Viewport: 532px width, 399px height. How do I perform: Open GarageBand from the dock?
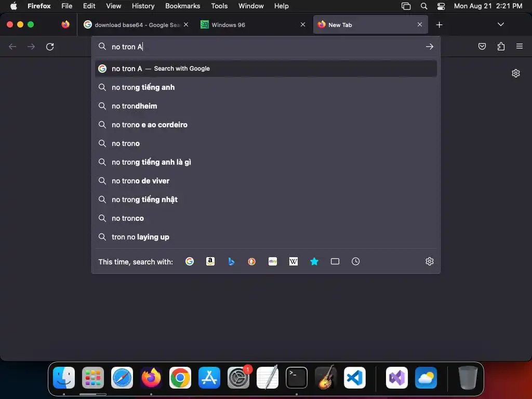click(326, 378)
